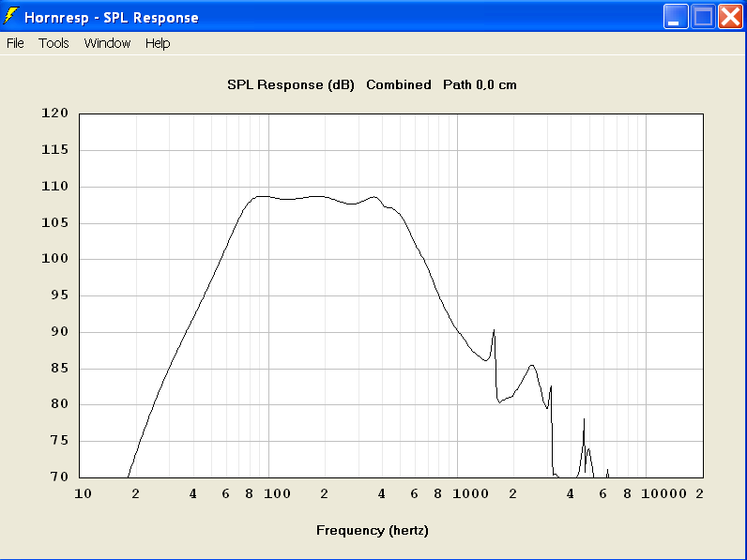Screen dimensions: 747x560
Task: Click the 'Combined' label above the chart
Action: 399,84
